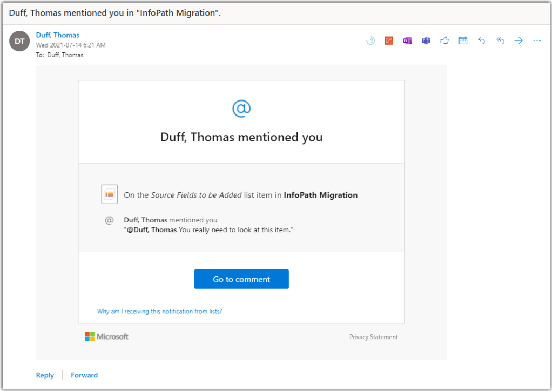Viewport: 553px width, 392px height.
Task: Like this message with thumbs up
Action: click(444, 40)
